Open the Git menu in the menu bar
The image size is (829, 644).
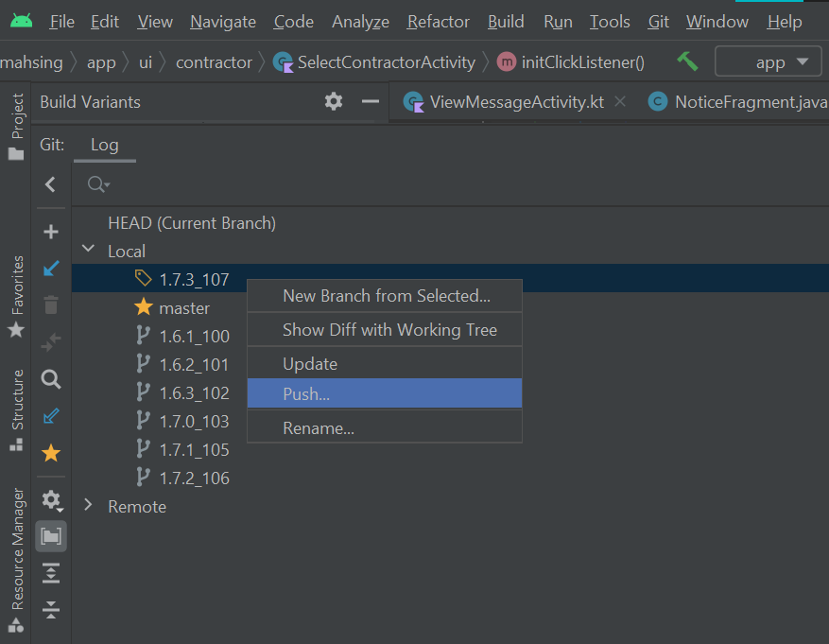coord(658,21)
